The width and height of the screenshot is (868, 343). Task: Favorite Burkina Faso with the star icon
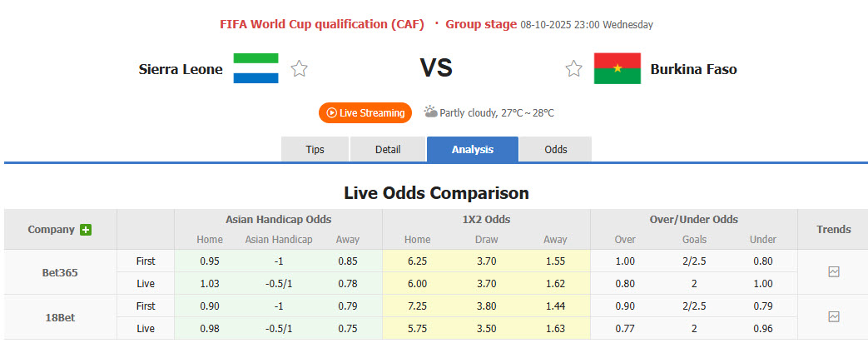point(573,69)
